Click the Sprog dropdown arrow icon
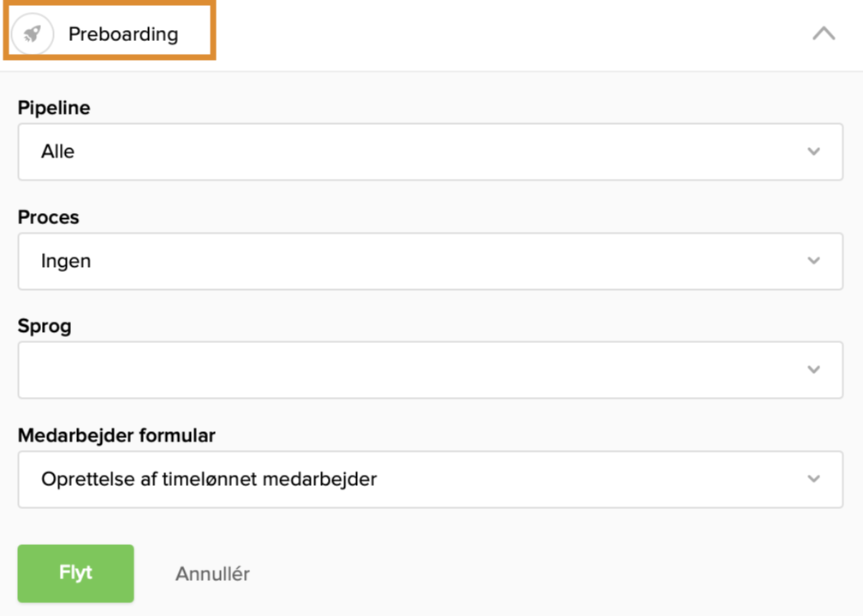This screenshot has height=616, width=863. pos(813,370)
